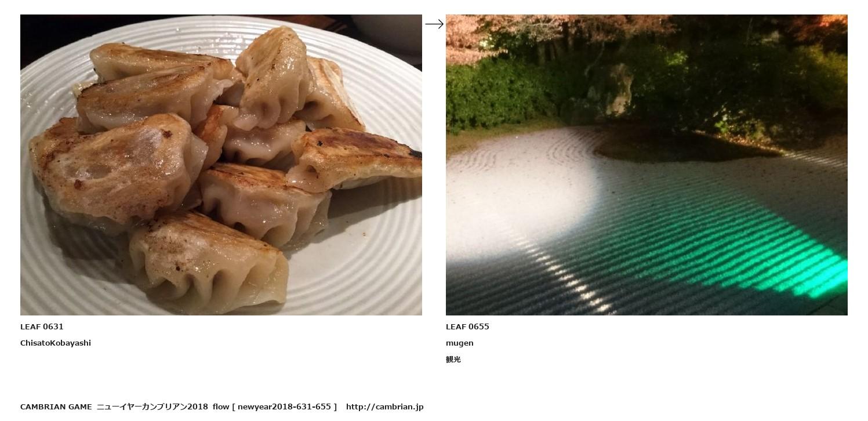868x421 pixels.
Task: Click the CAMBRIAN GAME title
Action: (56, 407)
